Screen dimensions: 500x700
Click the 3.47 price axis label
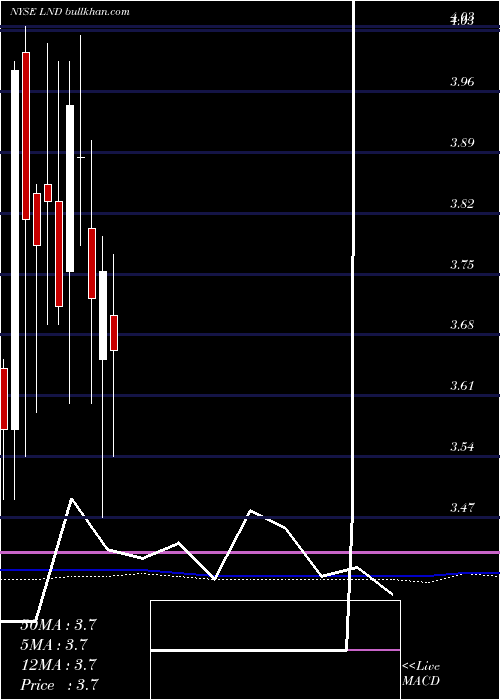pyautogui.click(x=462, y=507)
